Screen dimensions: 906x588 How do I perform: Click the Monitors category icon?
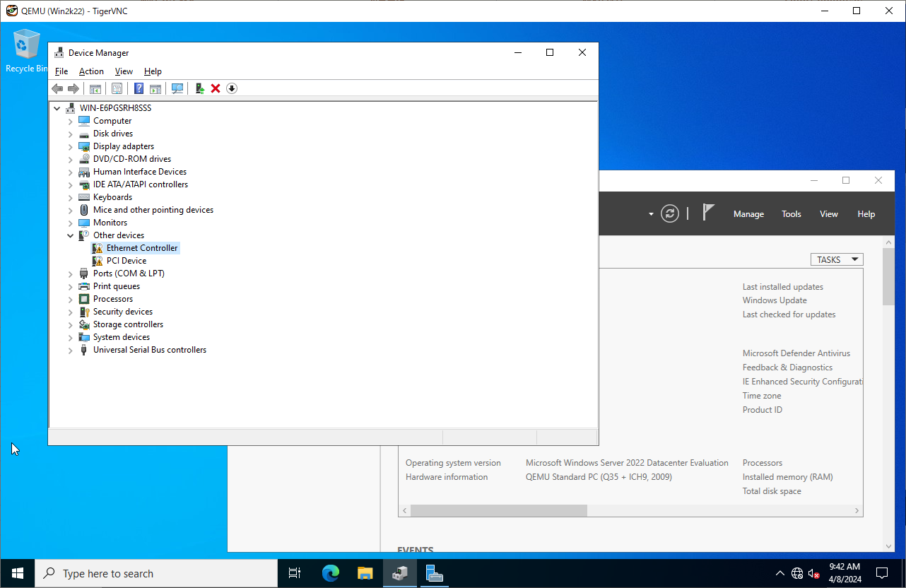tap(84, 223)
